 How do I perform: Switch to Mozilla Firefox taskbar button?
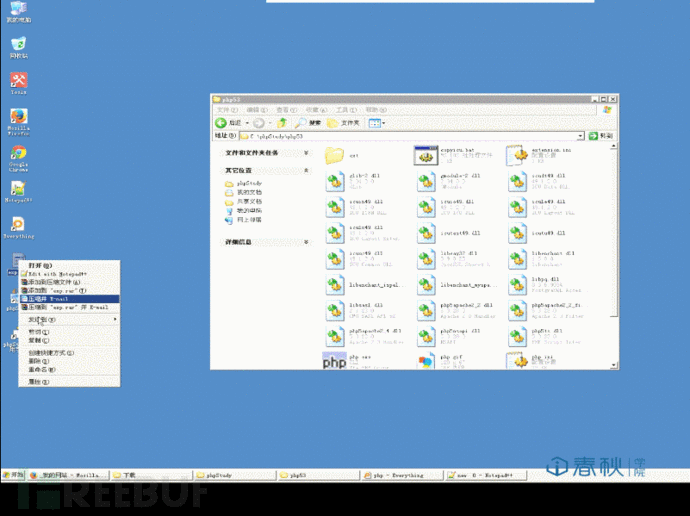(68, 475)
